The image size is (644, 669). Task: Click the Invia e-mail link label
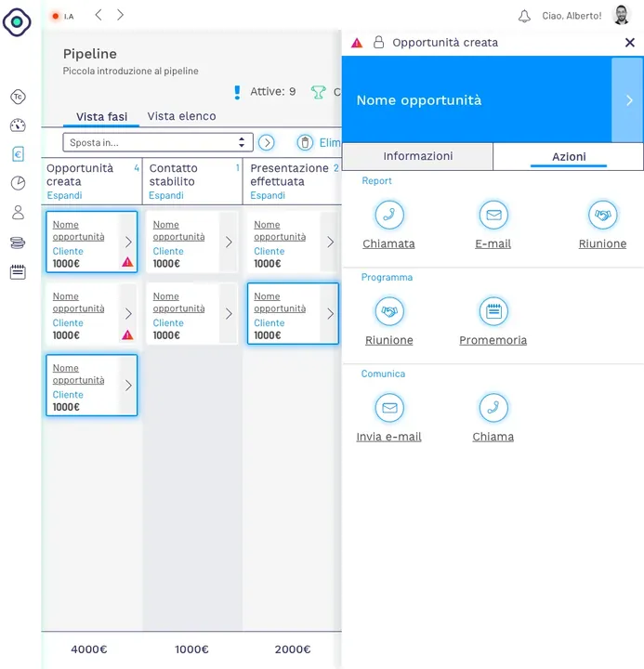(x=388, y=437)
